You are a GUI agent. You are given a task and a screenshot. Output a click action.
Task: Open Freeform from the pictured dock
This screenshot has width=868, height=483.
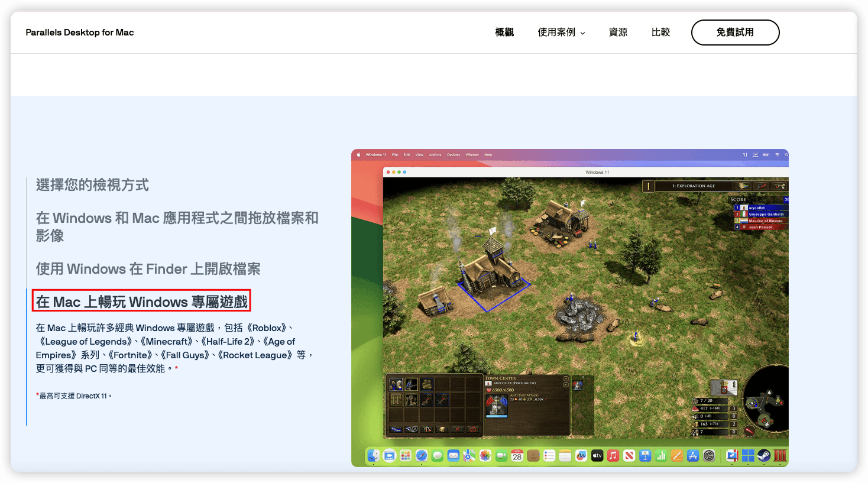[581, 456]
